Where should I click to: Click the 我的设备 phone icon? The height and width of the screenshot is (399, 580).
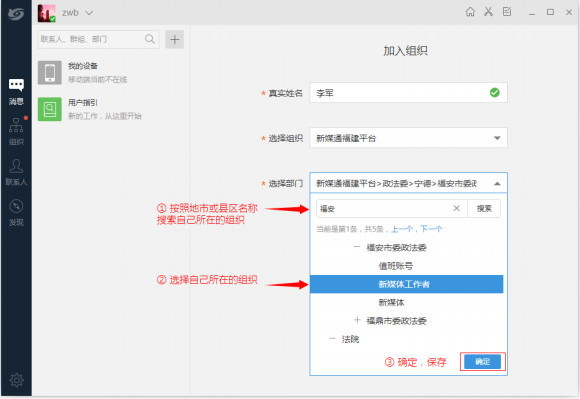[x=50, y=72]
